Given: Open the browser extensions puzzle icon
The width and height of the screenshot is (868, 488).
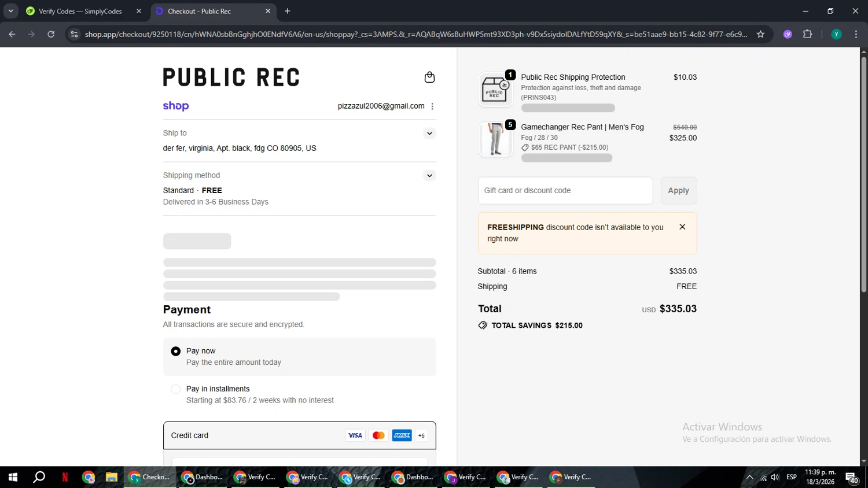Looking at the screenshot, I should tap(808, 35).
